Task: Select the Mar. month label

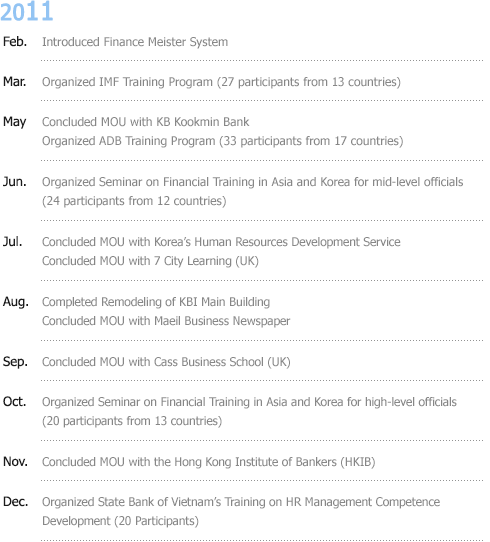Action: (x=15, y=82)
